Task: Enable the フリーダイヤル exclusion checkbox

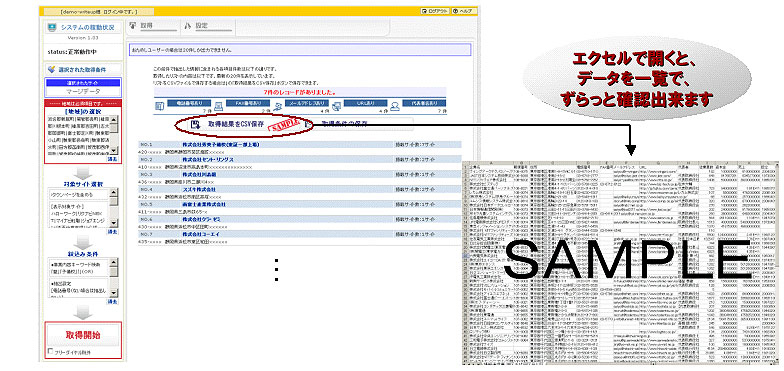Action: 50,352
